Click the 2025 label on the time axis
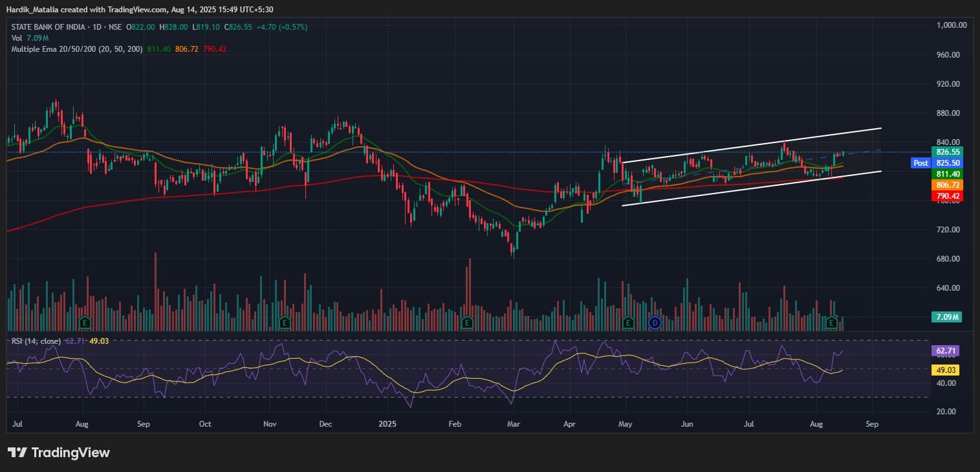980x472 pixels. [387, 425]
